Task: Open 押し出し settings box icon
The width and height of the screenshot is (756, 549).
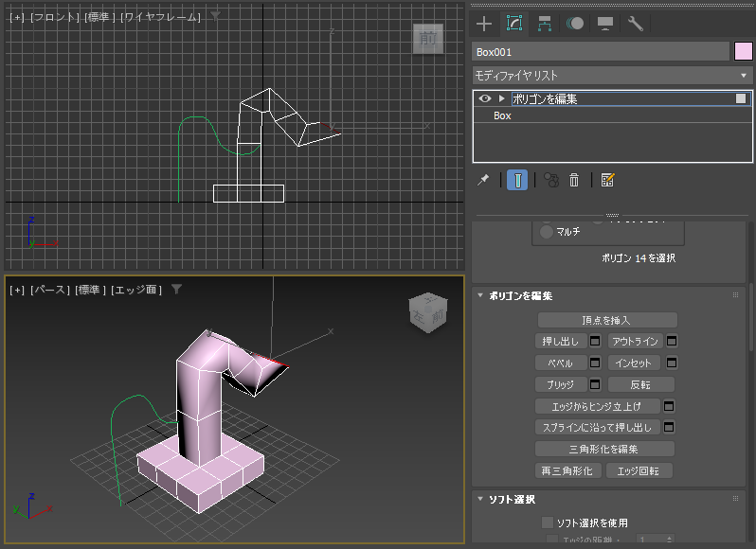Action: point(595,342)
